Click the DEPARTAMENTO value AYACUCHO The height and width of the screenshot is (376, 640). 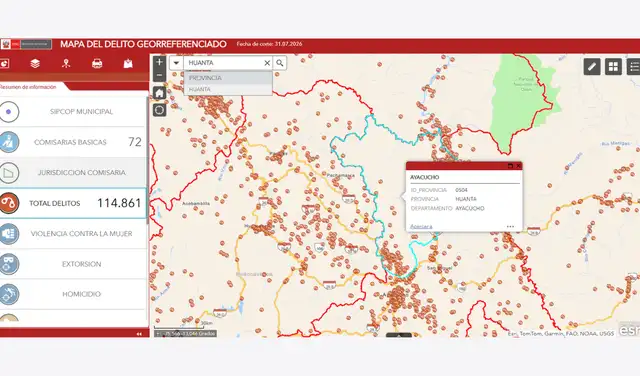coord(470,208)
